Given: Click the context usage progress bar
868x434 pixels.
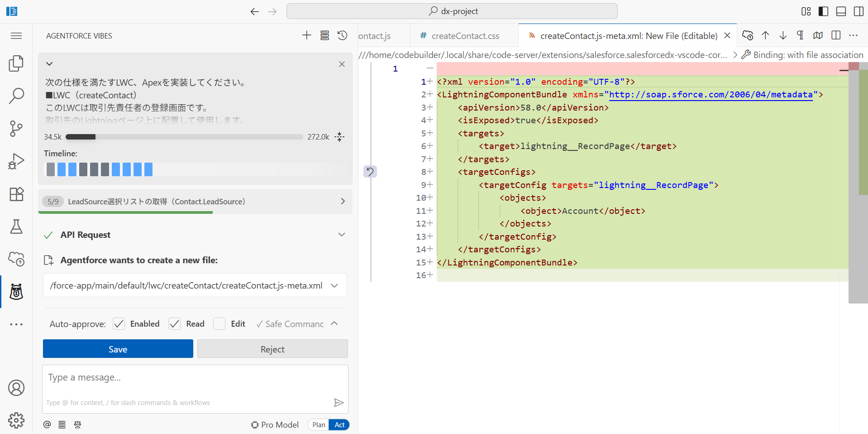Looking at the screenshot, I should coord(184,136).
